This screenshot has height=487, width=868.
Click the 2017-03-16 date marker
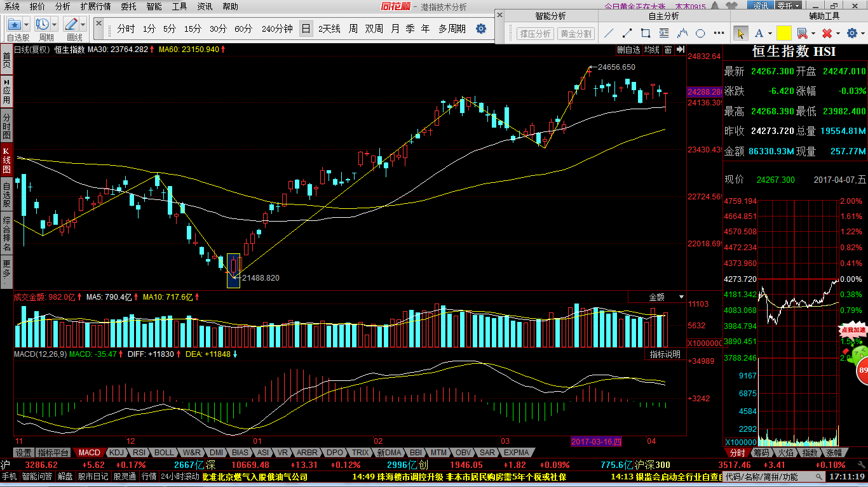(597, 441)
